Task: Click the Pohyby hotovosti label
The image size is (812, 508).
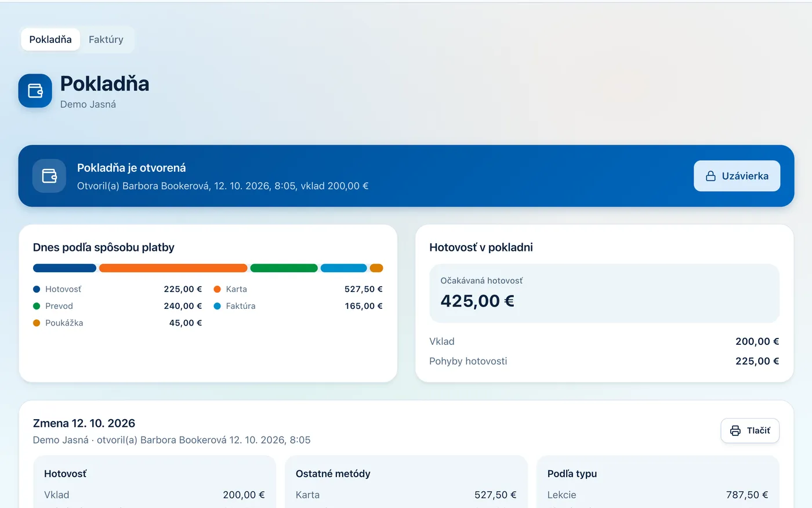Action: tap(468, 361)
